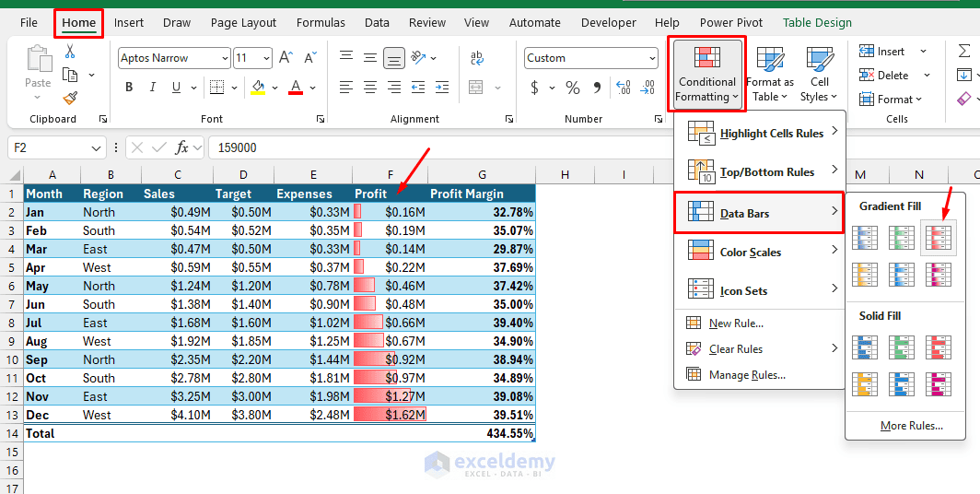Open the Alignment dialog launcher
980x494 pixels.
point(508,119)
